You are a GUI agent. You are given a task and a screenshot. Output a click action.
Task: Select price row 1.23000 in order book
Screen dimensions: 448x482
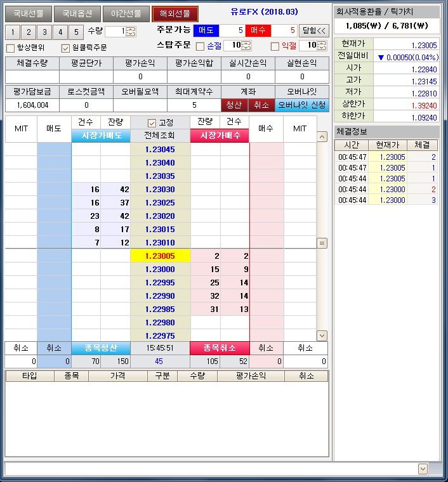point(160,270)
